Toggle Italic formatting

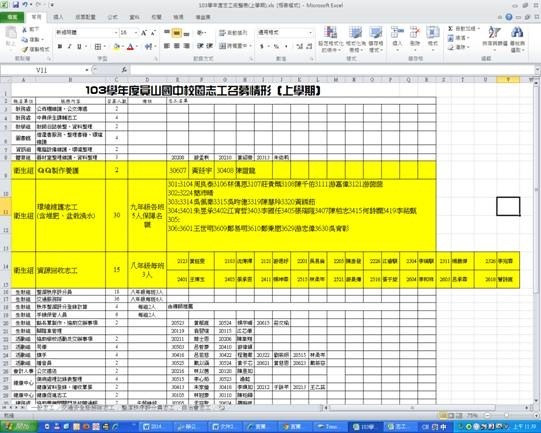(x=69, y=46)
